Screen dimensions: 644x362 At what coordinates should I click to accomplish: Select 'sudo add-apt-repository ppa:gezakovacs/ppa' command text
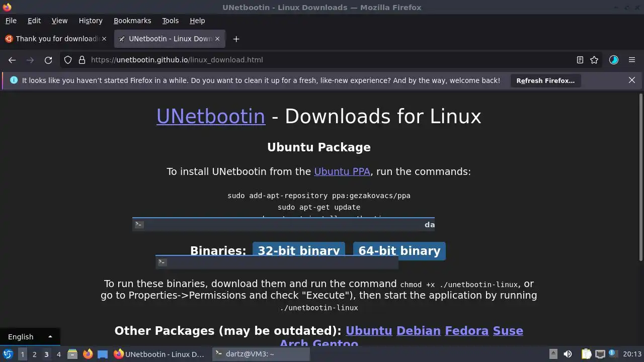pyautogui.click(x=319, y=196)
